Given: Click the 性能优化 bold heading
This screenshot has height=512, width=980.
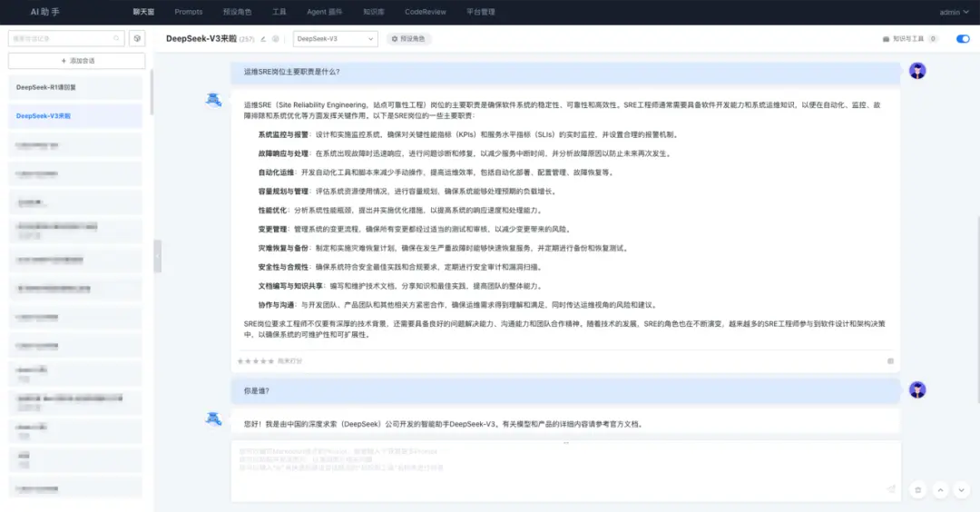Looking at the screenshot, I should coord(272,210).
